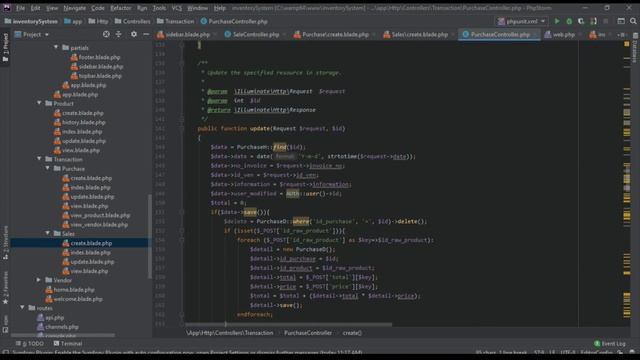
Task: Open the File menu
Action: (20, 8)
